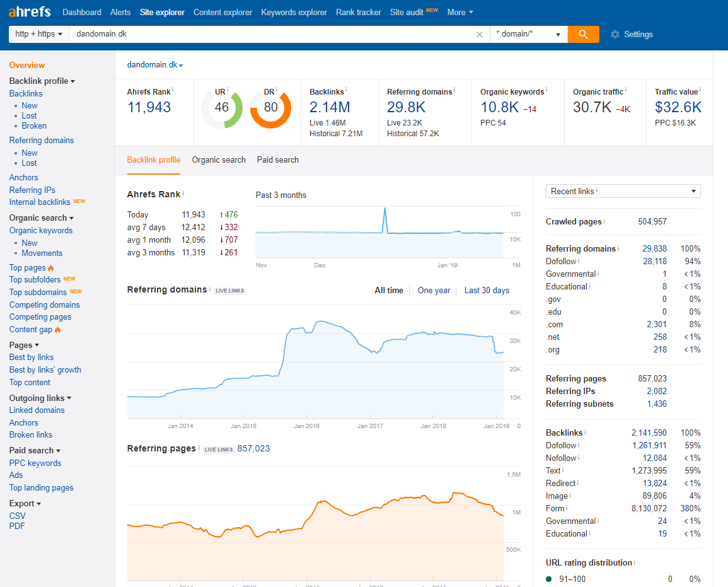Go to Keywords explorer
The height and width of the screenshot is (587, 728).
click(294, 13)
